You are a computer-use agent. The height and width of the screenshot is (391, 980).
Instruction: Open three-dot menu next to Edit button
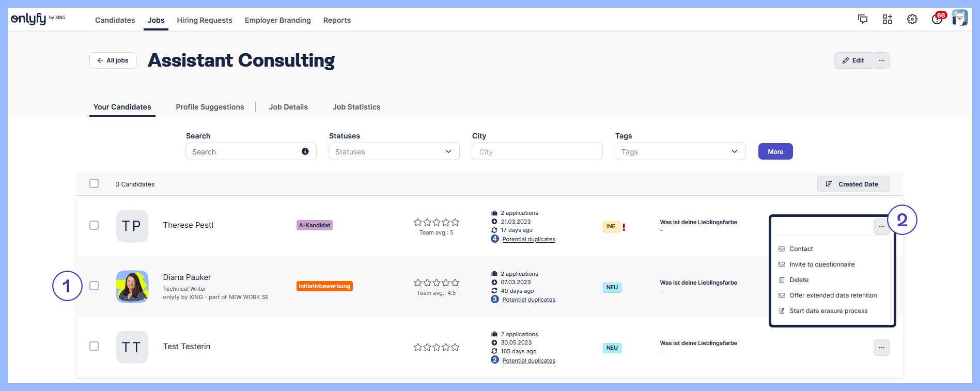pyautogui.click(x=881, y=60)
